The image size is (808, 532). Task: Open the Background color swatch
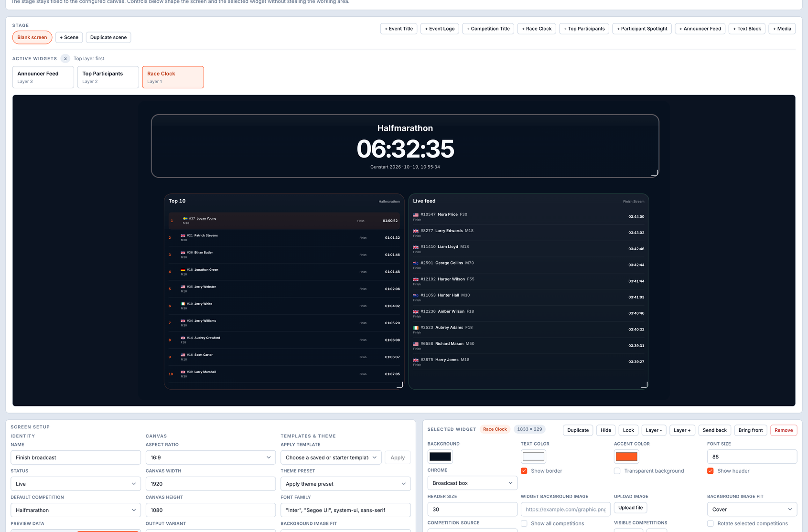[440, 457]
